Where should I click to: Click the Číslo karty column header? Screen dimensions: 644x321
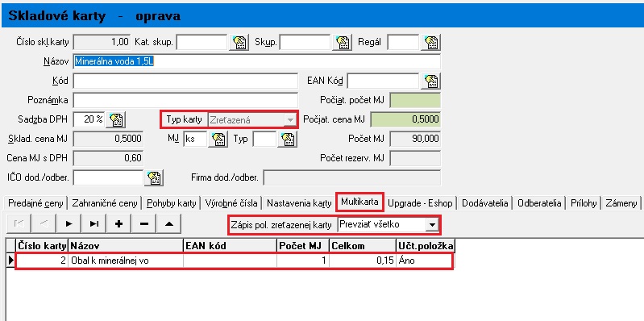click(x=41, y=246)
